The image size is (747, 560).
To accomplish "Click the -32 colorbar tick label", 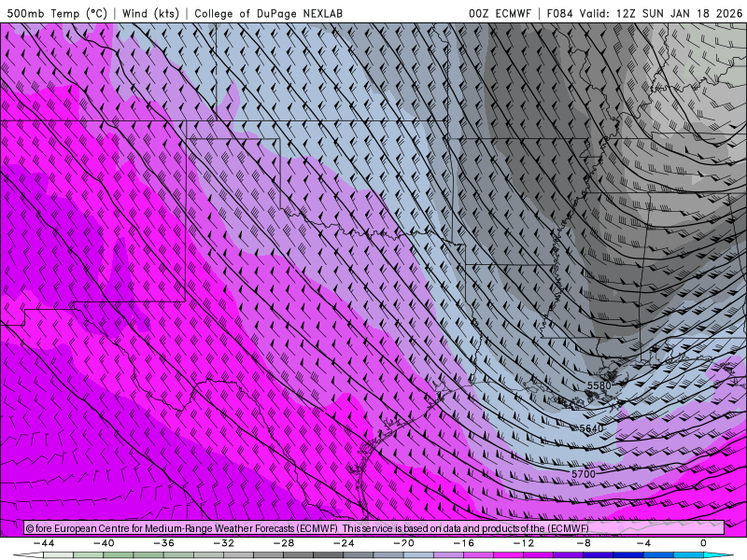I will (x=224, y=543).
